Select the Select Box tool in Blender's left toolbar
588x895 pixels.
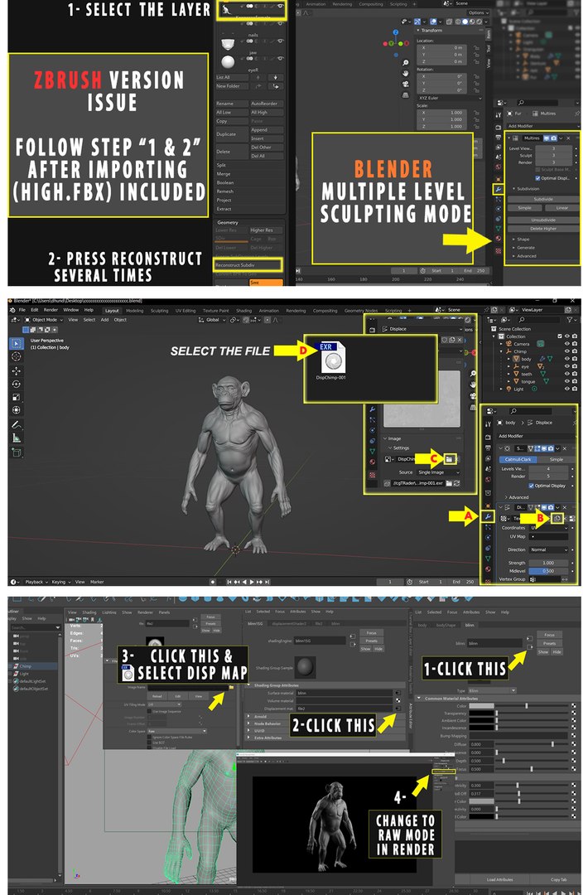[16, 343]
